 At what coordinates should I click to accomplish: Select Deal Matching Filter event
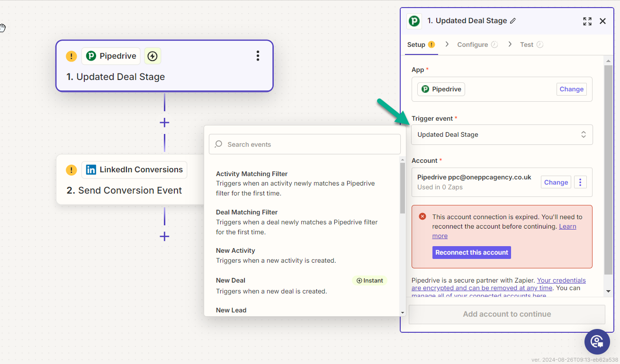(302, 222)
